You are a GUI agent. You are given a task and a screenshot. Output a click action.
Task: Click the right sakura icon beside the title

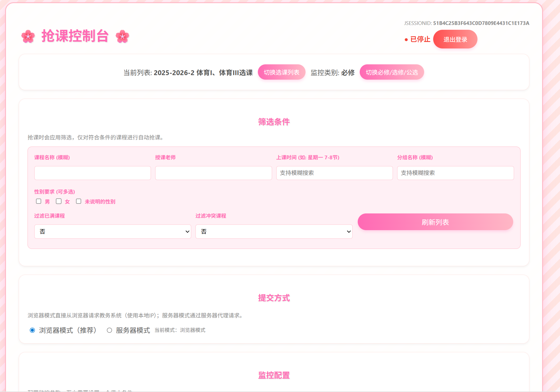[123, 36]
